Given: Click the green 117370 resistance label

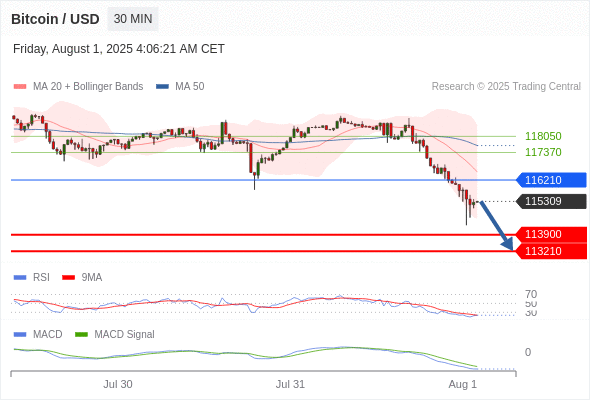Looking at the screenshot, I should point(543,152).
